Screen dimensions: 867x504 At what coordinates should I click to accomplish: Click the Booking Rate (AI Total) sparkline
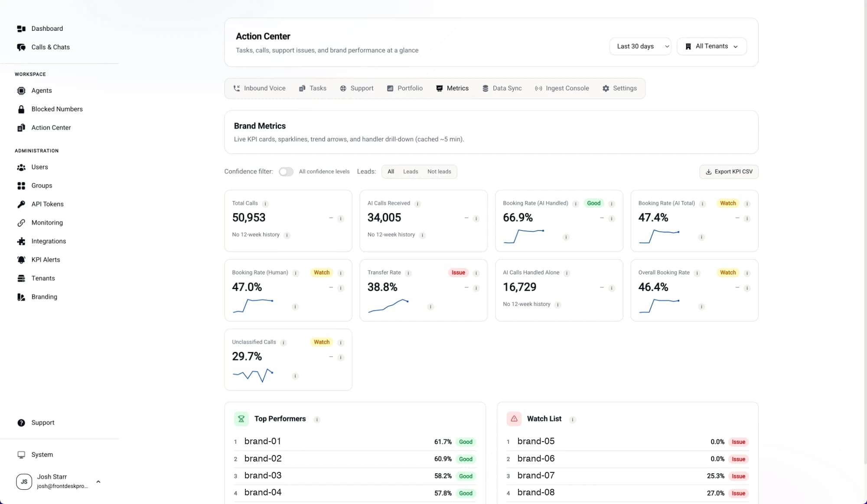(659, 237)
